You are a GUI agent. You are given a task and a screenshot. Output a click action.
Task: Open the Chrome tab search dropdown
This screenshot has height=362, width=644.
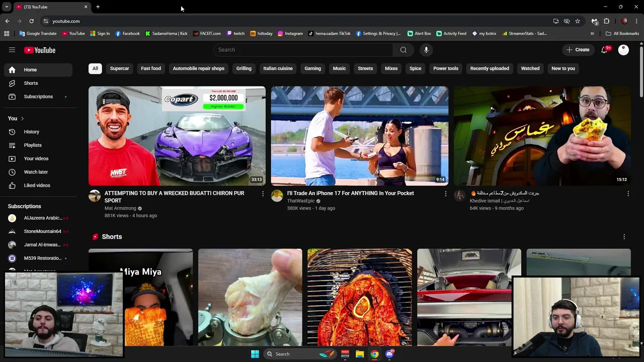[x=7, y=7]
